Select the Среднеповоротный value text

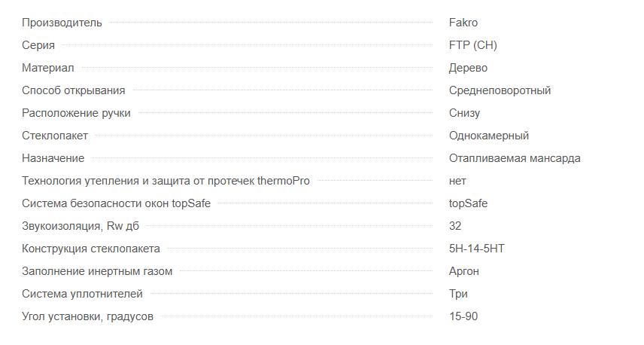[500, 90]
